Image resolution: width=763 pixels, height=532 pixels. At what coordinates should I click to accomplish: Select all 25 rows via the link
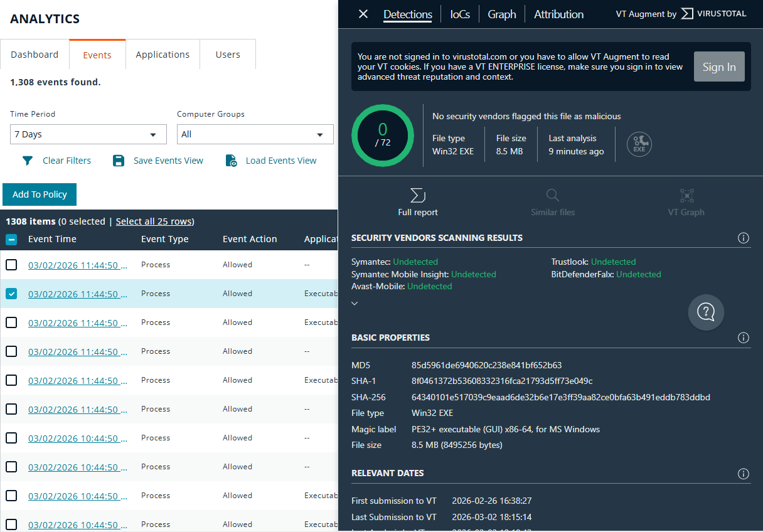(154, 221)
